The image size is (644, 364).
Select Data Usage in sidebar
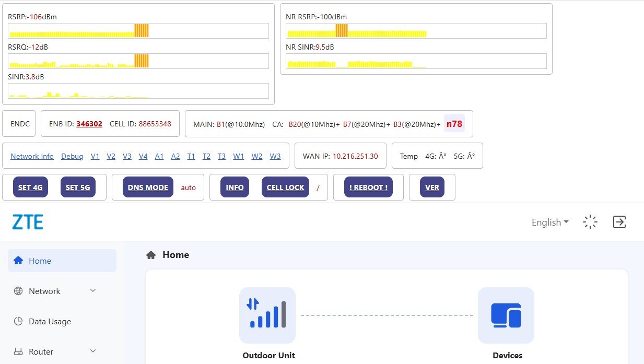tap(50, 321)
